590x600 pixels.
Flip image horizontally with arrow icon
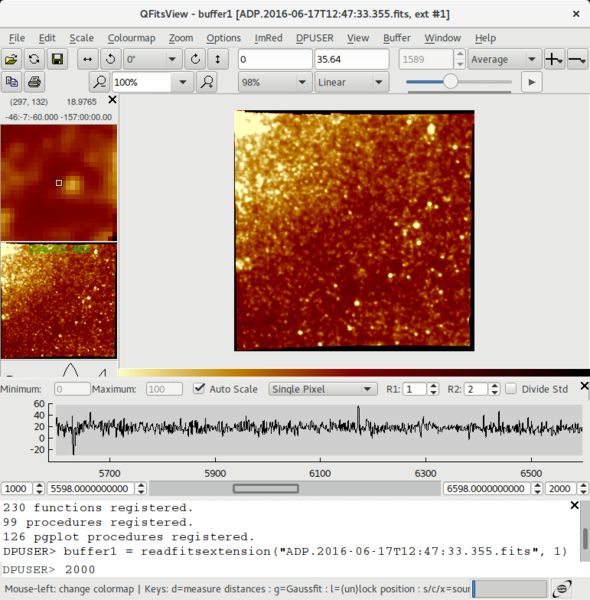[x=88, y=59]
